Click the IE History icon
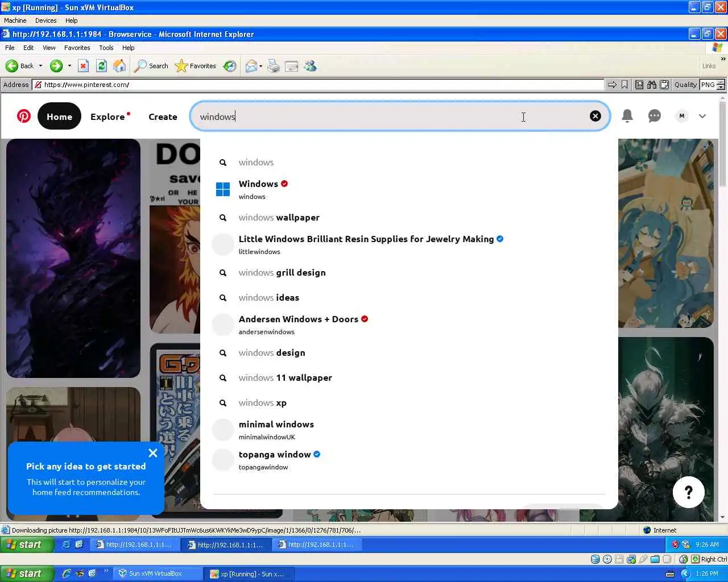Screen dimensions: 728x582 pos(230,66)
